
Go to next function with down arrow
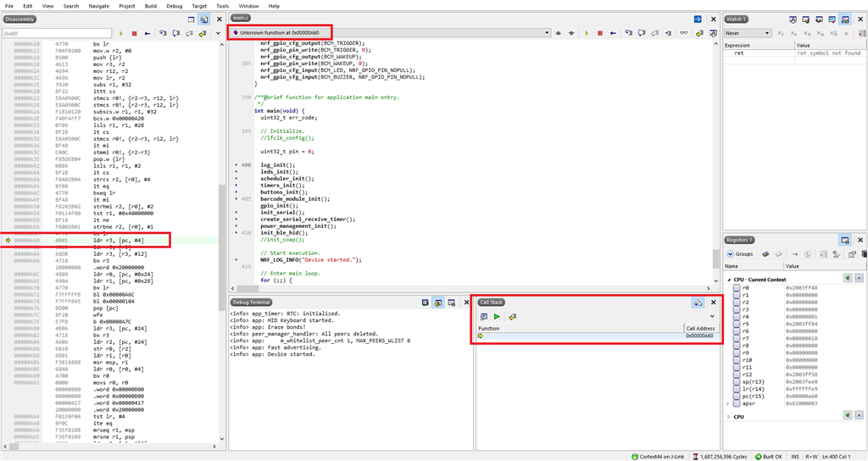tap(571, 33)
